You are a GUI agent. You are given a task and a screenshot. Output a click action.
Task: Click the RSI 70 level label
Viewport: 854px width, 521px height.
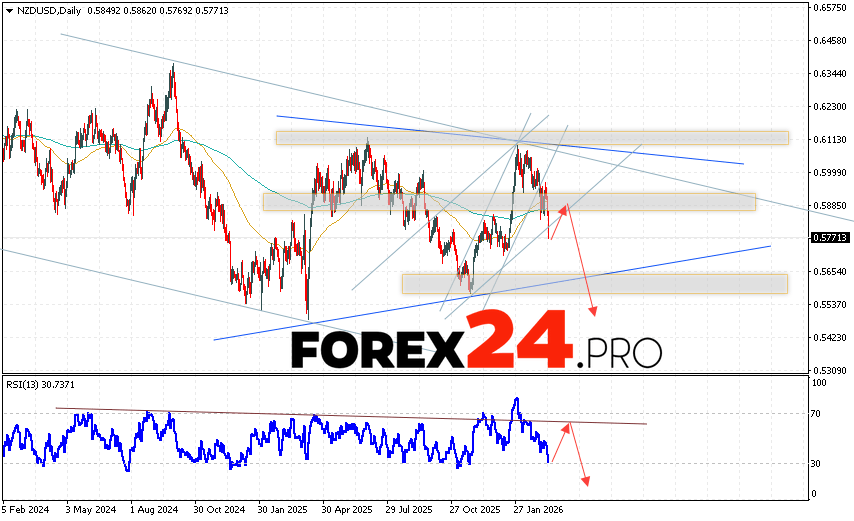(x=816, y=413)
